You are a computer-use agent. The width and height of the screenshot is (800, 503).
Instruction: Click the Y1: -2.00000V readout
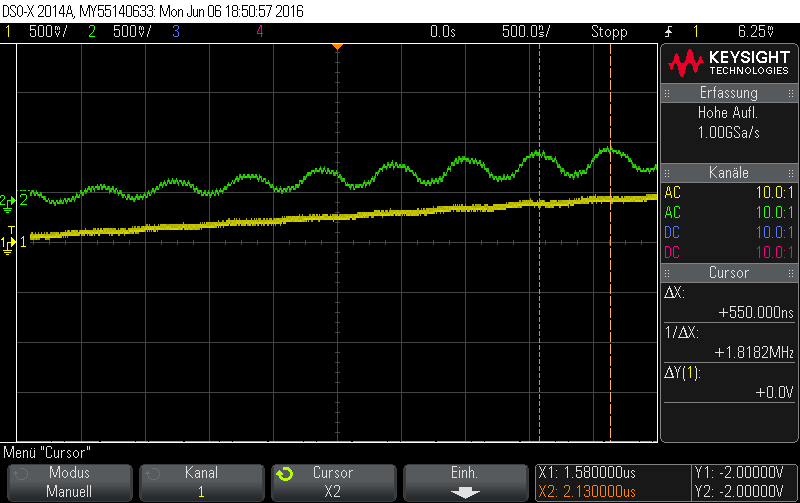click(x=738, y=473)
